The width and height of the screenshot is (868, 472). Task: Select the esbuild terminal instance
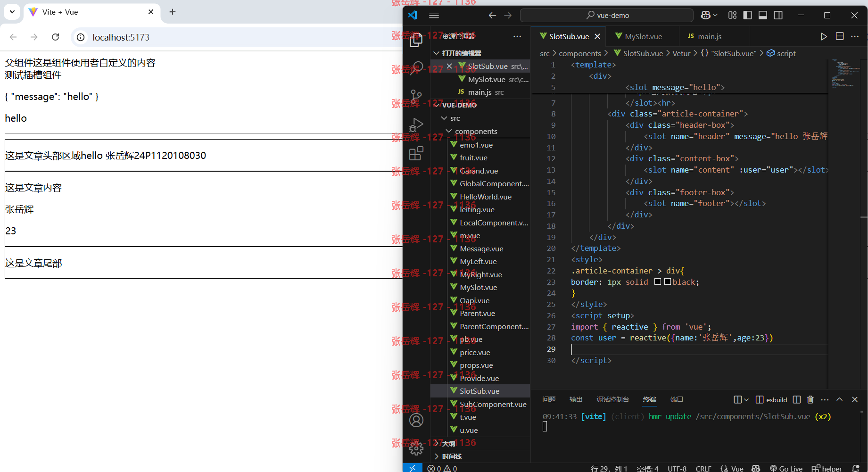[x=771, y=399]
